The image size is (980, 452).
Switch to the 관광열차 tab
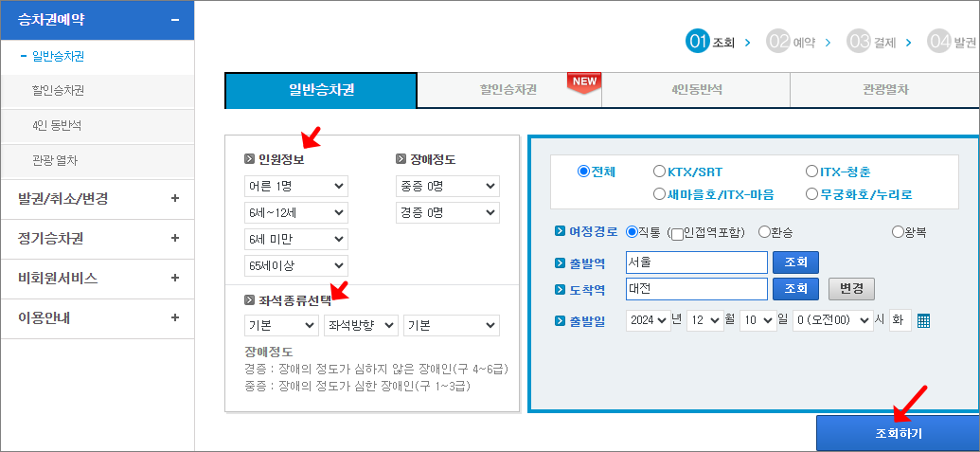pos(885,90)
